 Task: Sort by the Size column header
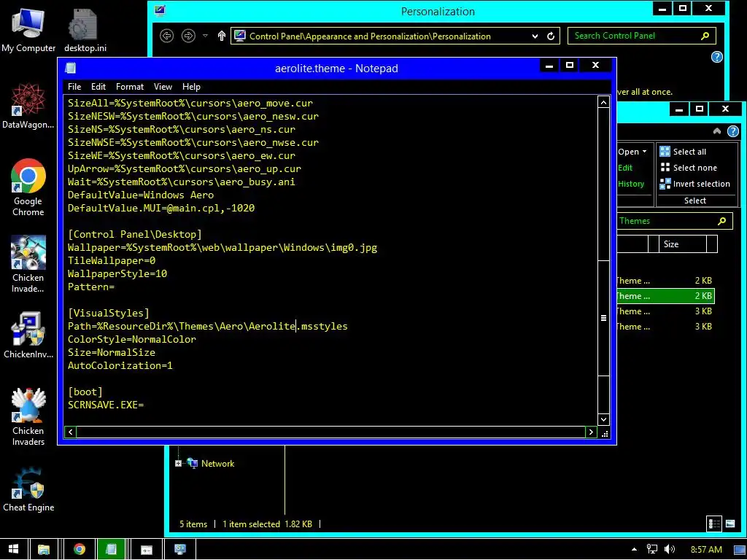[x=683, y=244]
